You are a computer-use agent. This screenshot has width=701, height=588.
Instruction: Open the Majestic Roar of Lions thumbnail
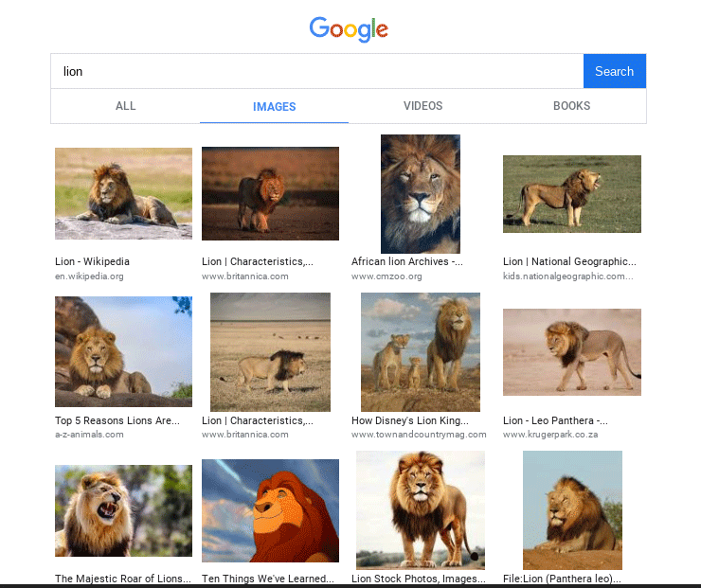coord(123,510)
